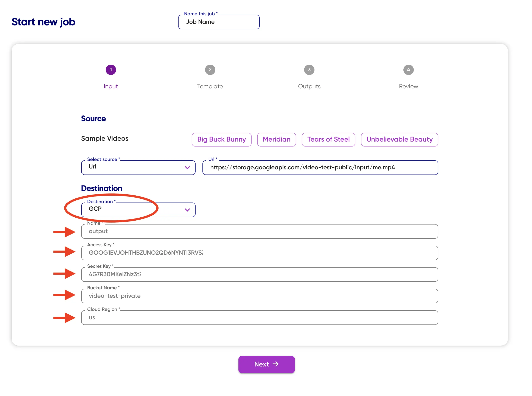Click the Template step label
The height and width of the screenshot is (396, 532).
(x=210, y=86)
